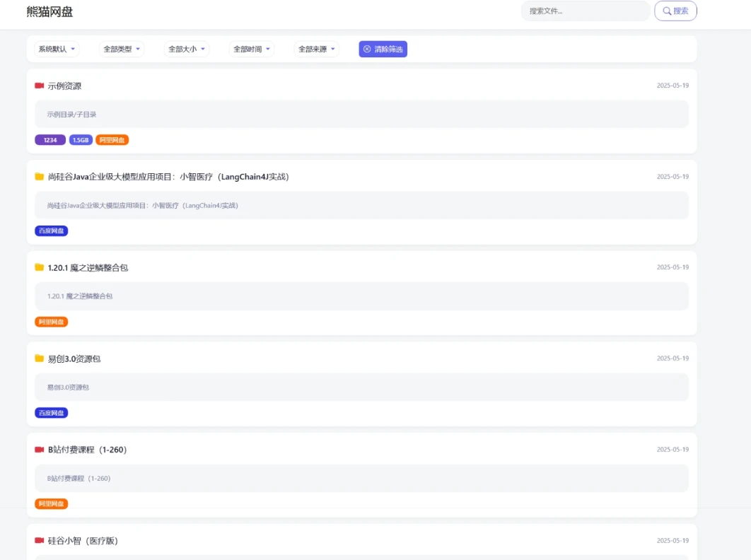Open the 易创3.0资源包 resource title
The image size is (751, 560).
[74, 358]
